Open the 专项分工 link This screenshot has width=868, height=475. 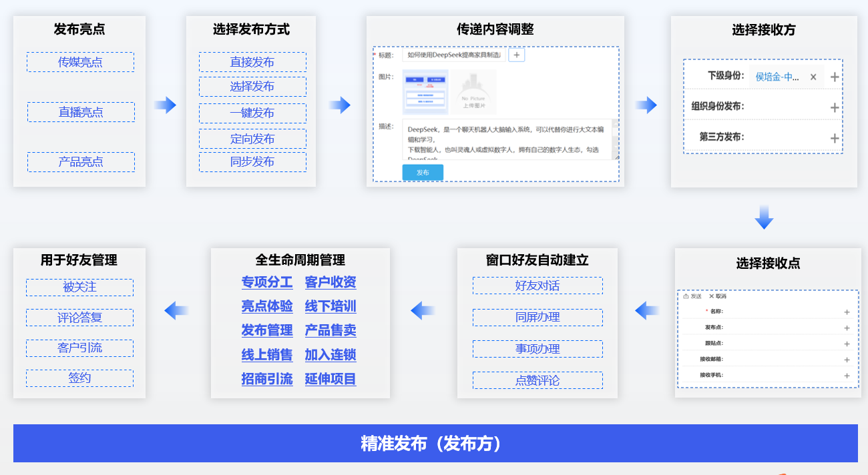[x=267, y=282]
